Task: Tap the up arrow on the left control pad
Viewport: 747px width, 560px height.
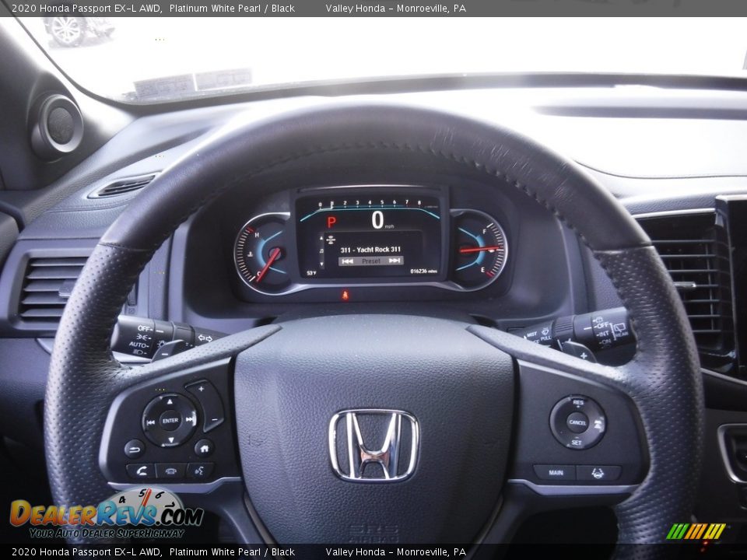Action: tap(170, 401)
